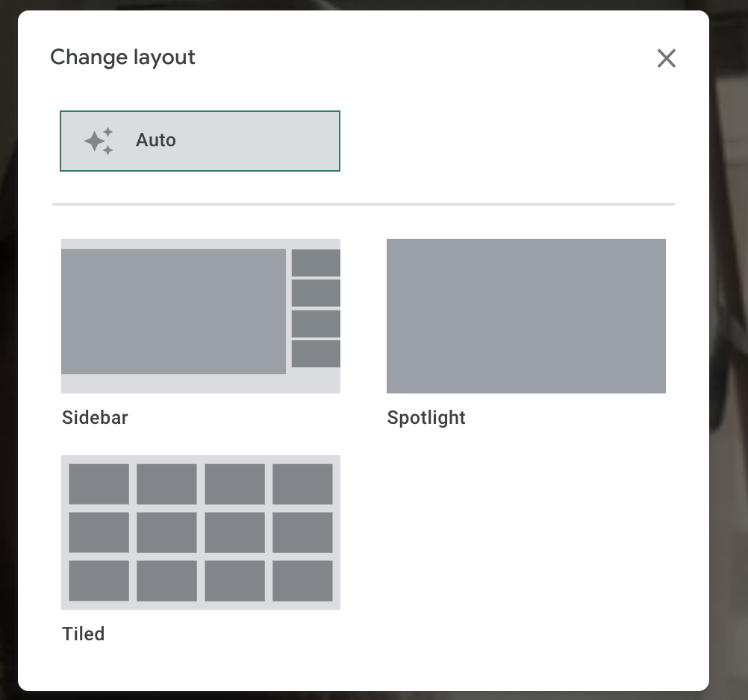Click the sparkle icon beside Auto
The width and height of the screenshot is (748, 700).
coord(99,141)
